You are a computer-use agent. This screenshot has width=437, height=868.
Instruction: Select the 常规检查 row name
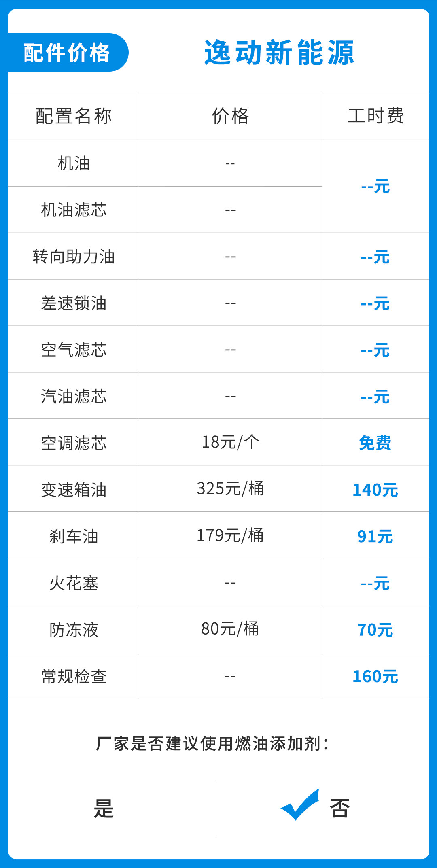(74, 676)
